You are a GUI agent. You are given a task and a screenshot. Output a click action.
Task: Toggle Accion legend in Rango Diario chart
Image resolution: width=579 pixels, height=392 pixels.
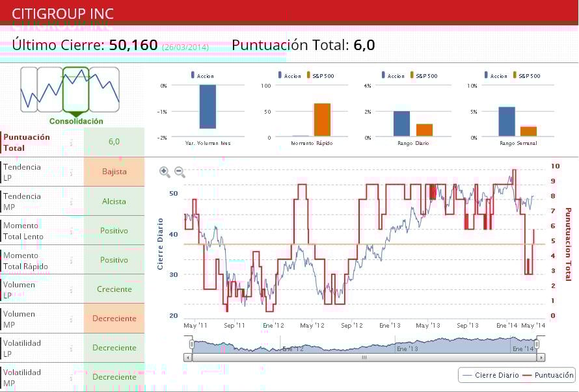tap(393, 75)
